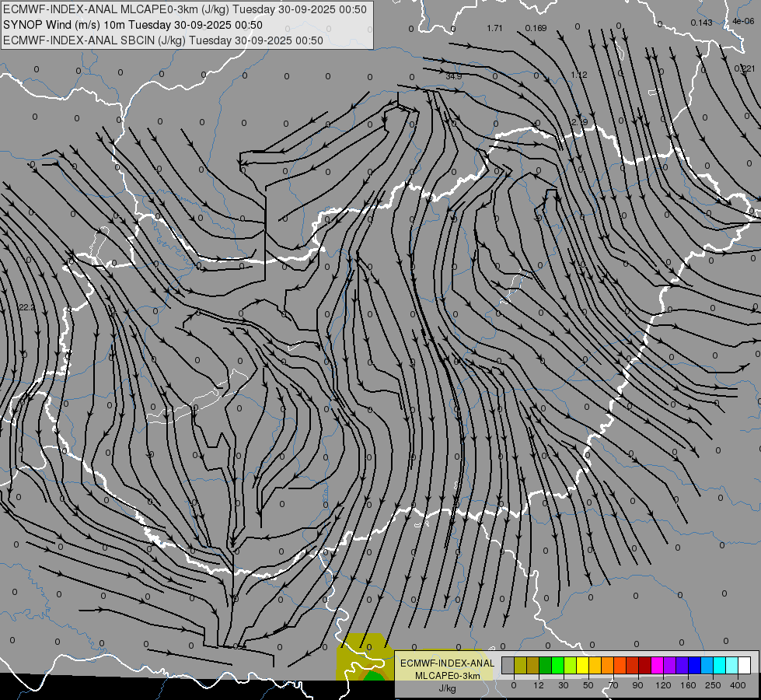Click the purple legend swatch after 120

pos(670,666)
